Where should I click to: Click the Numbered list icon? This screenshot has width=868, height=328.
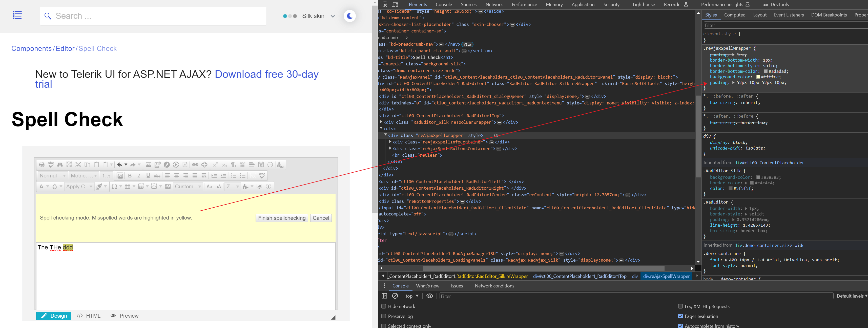point(233,175)
